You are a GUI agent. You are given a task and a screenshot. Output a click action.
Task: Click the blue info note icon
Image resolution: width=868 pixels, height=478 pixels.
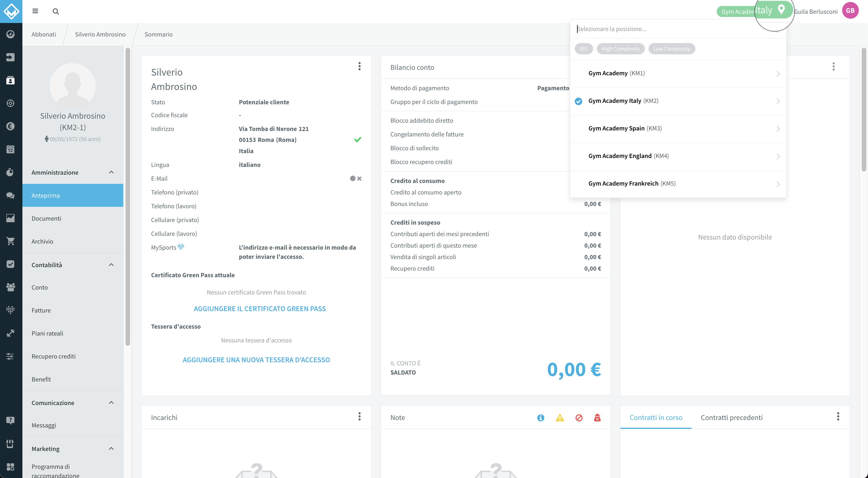pos(541,418)
